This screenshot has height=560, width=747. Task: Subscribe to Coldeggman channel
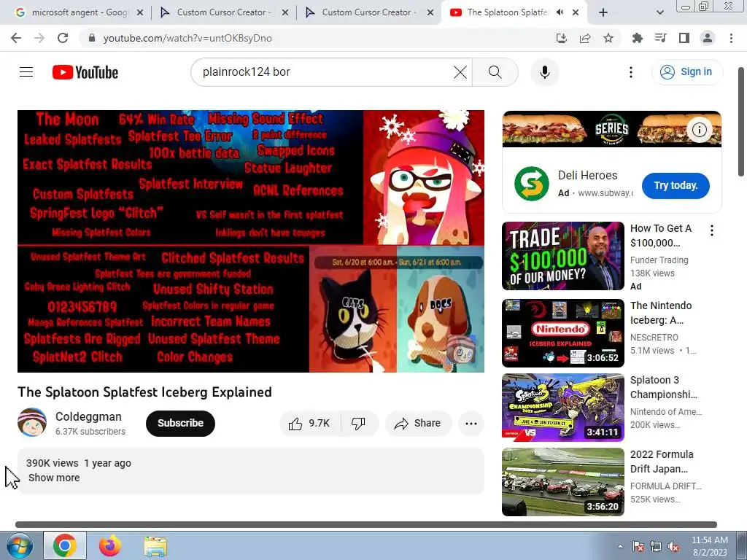180,424
